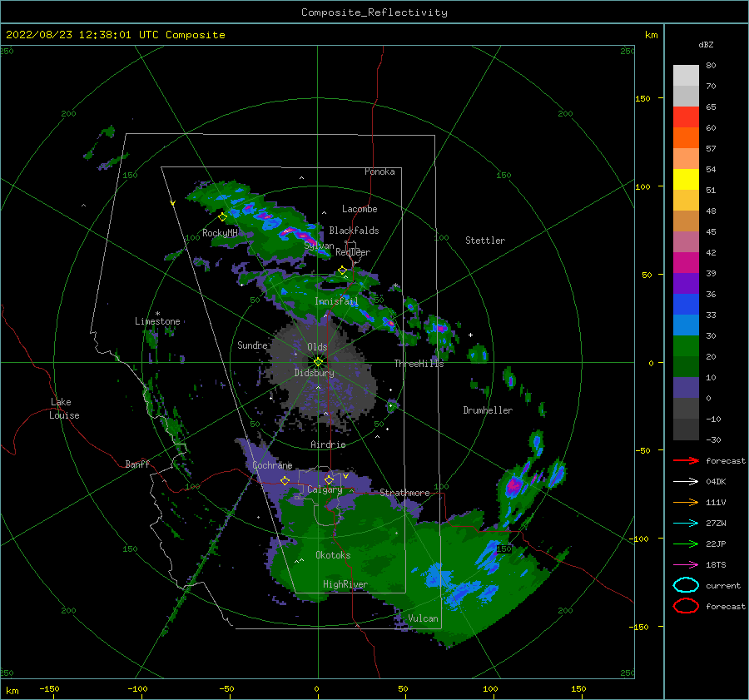Click the yellow radar site marker at center
This screenshot has width=749, height=700.
click(x=318, y=362)
